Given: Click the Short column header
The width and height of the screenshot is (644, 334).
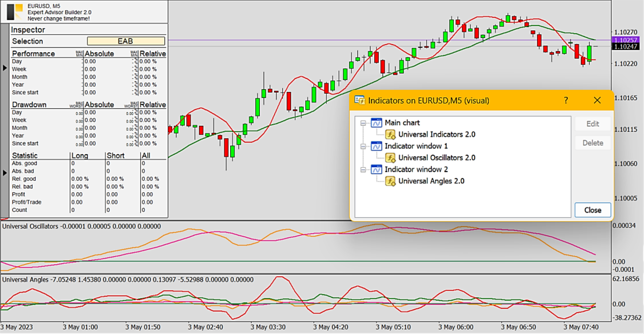Looking at the screenshot, I should tap(116, 156).
